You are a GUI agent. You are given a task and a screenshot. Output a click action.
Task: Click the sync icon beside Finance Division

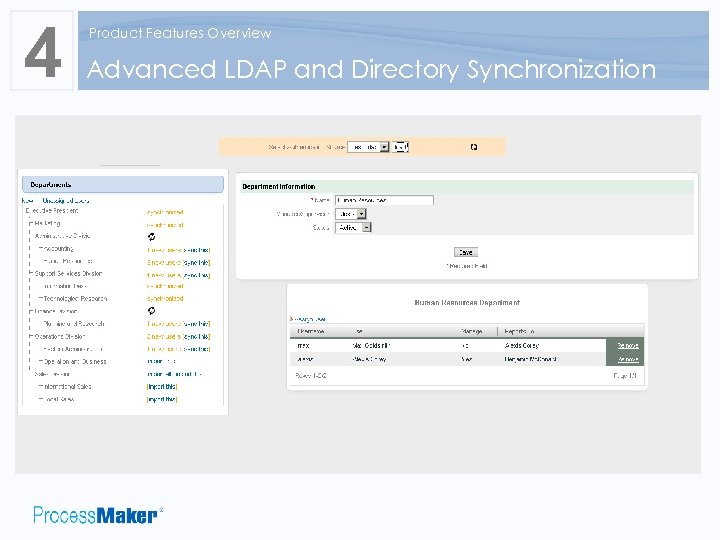[x=152, y=311]
